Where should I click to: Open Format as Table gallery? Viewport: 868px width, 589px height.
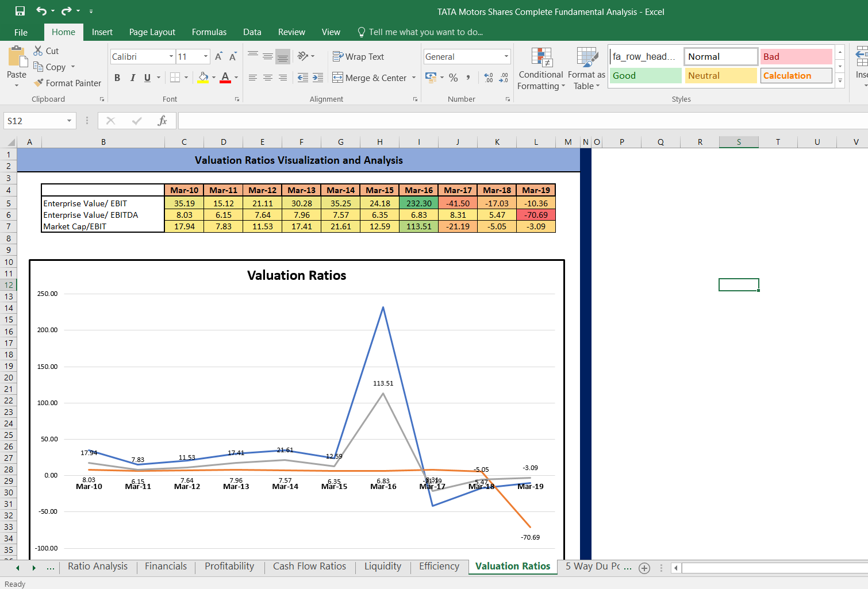[587, 69]
